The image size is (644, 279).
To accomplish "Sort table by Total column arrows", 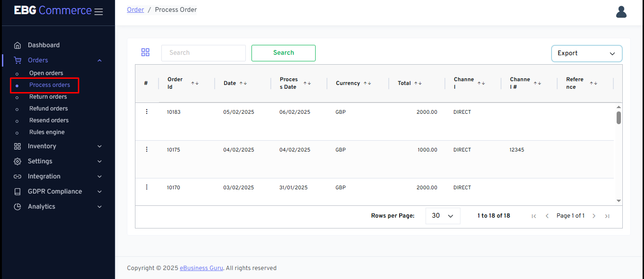I will pyautogui.click(x=418, y=83).
